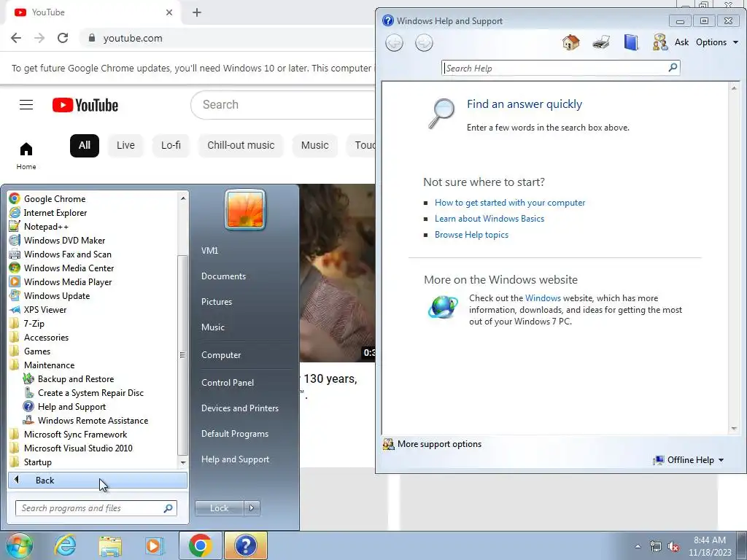Open Browse Help book icon

point(631,42)
